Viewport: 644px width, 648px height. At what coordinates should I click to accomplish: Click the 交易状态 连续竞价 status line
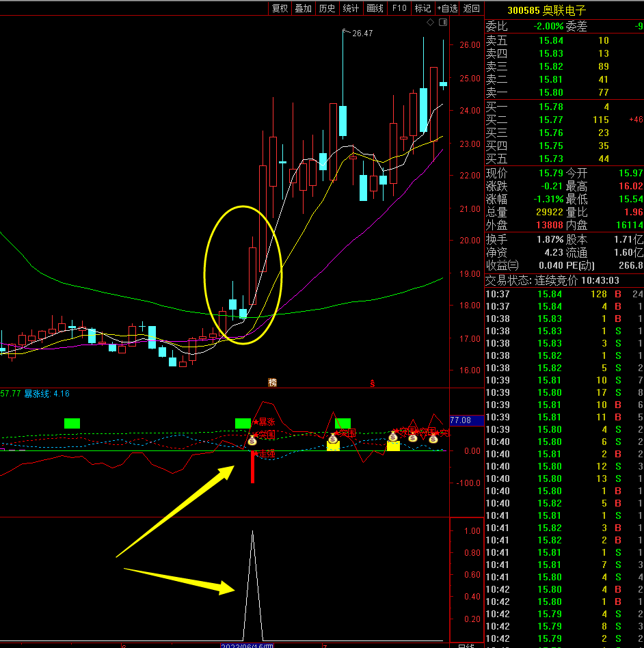point(552,281)
